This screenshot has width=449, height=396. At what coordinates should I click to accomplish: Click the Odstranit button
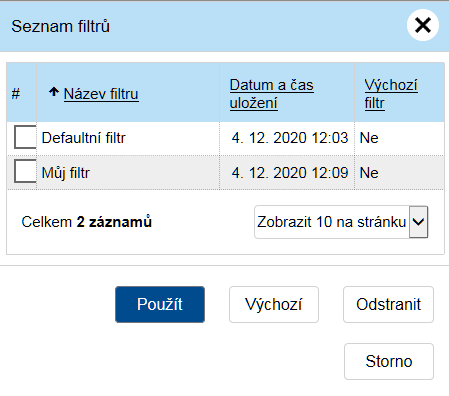click(x=388, y=304)
